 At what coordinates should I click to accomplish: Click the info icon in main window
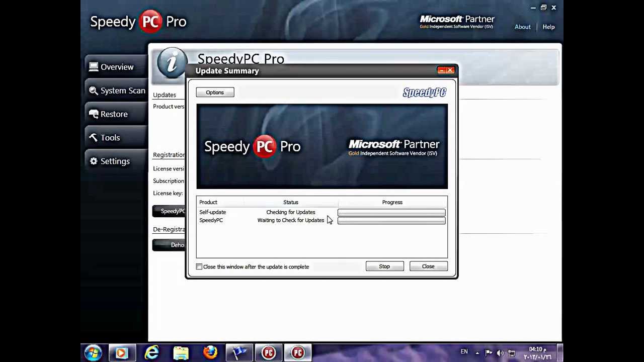coord(172,63)
